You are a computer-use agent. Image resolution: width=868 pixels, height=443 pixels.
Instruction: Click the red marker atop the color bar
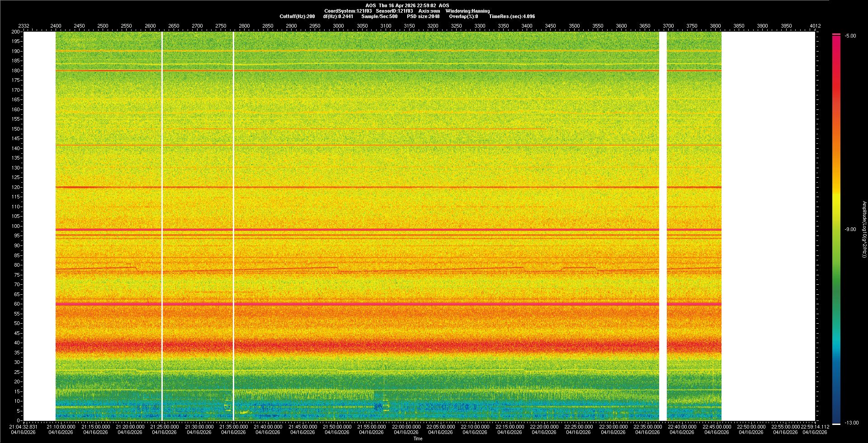pyautogui.click(x=836, y=34)
